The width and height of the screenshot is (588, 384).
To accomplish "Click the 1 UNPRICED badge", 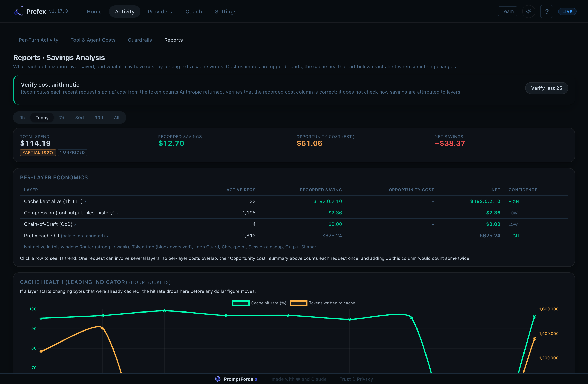I will click(x=72, y=152).
